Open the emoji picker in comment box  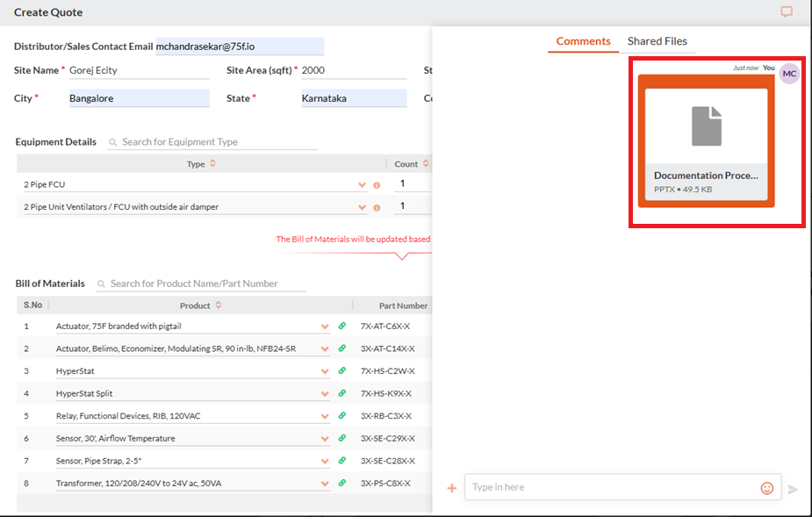pos(767,488)
